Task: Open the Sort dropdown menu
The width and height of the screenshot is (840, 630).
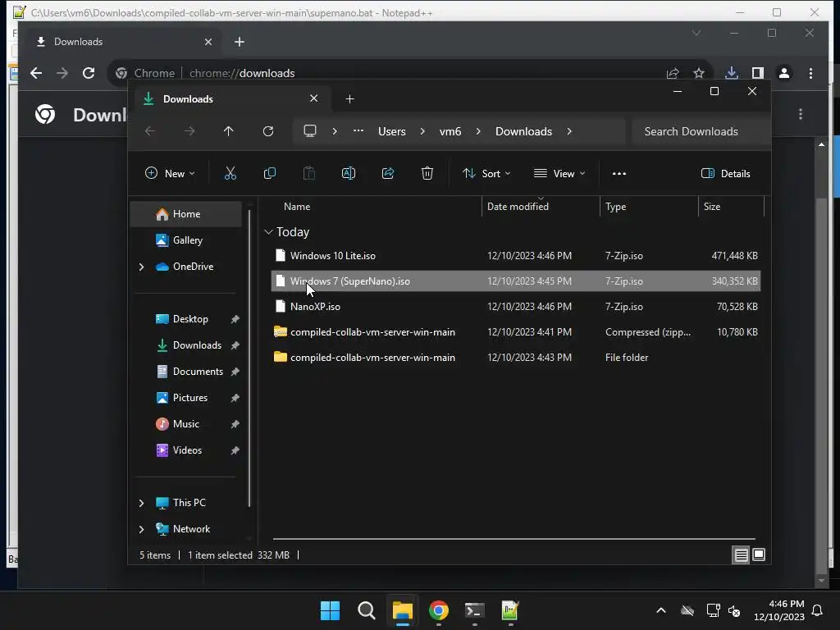Action: pos(487,173)
